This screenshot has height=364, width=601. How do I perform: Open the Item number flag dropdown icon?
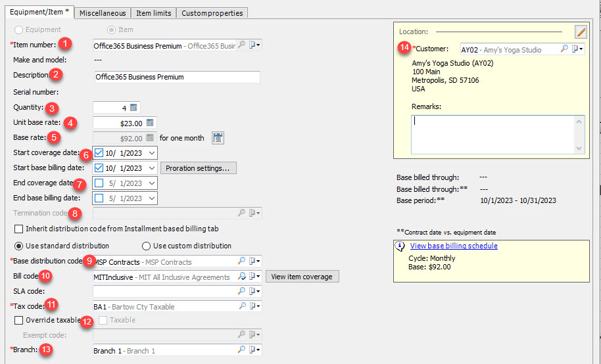pyautogui.click(x=254, y=45)
